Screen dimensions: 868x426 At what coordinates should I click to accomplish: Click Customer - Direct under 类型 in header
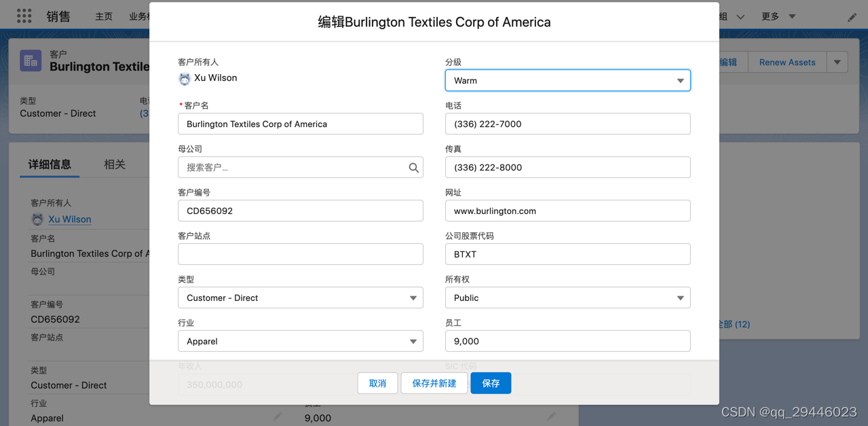click(58, 113)
